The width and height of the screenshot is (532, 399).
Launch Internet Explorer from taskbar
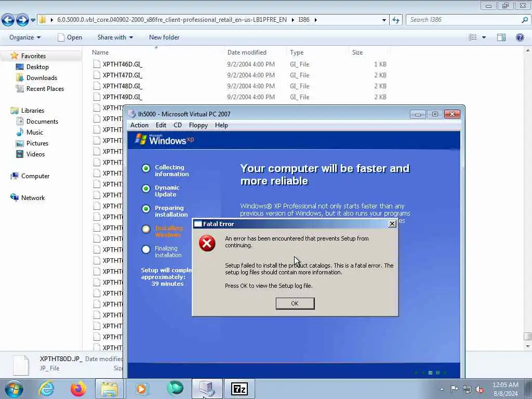tap(46, 389)
